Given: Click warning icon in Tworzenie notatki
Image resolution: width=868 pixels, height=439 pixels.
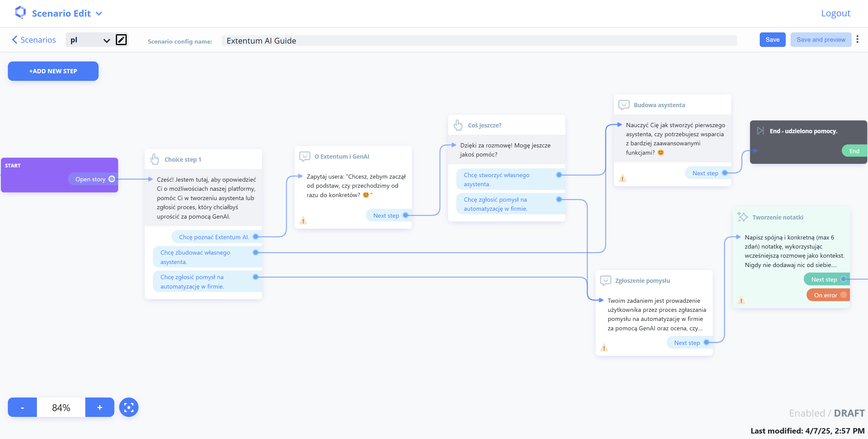Looking at the screenshot, I should [741, 300].
